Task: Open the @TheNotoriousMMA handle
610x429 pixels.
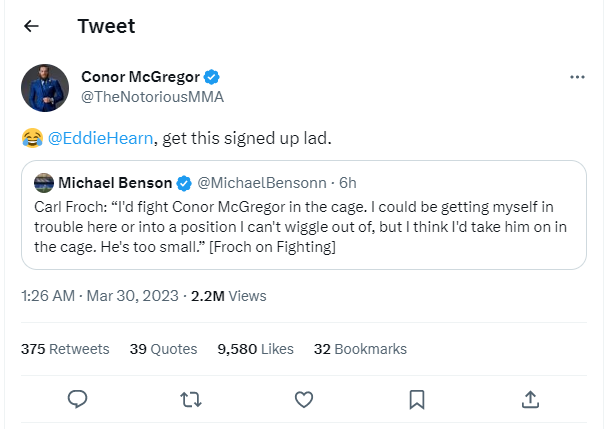Action: pos(151,97)
